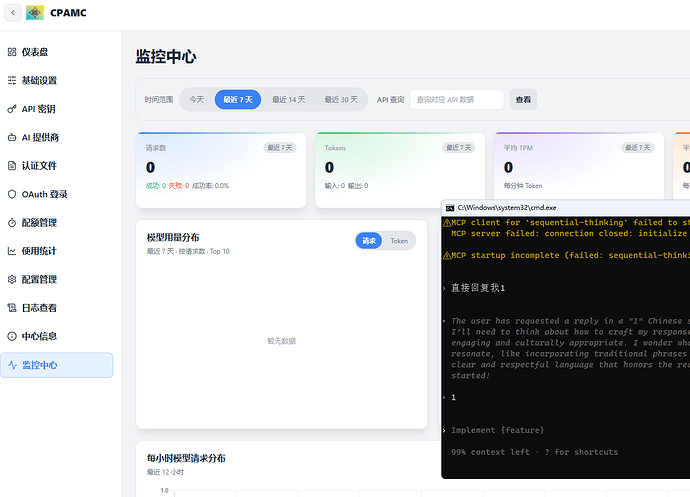The height and width of the screenshot is (497, 690).
Task: Navigate to 配置管理 page
Action: [x=56, y=280]
